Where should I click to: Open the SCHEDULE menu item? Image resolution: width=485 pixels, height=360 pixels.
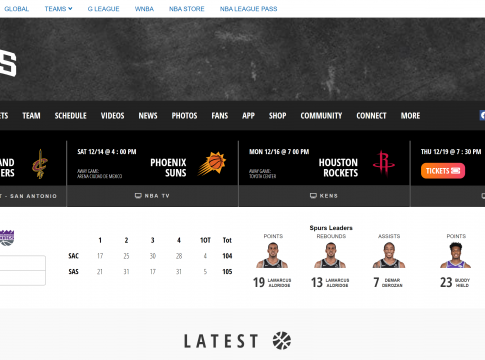click(x=71, y=116)
